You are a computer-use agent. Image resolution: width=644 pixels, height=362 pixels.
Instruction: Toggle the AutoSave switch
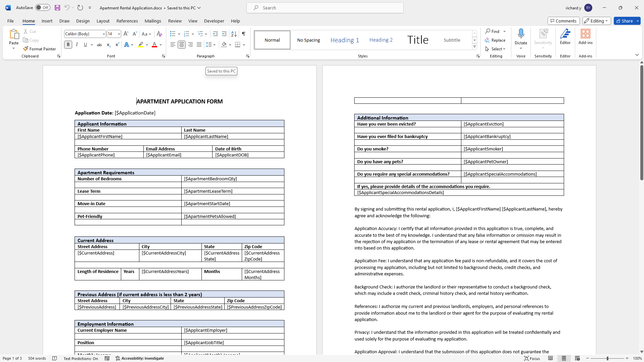tap(43, 8)
